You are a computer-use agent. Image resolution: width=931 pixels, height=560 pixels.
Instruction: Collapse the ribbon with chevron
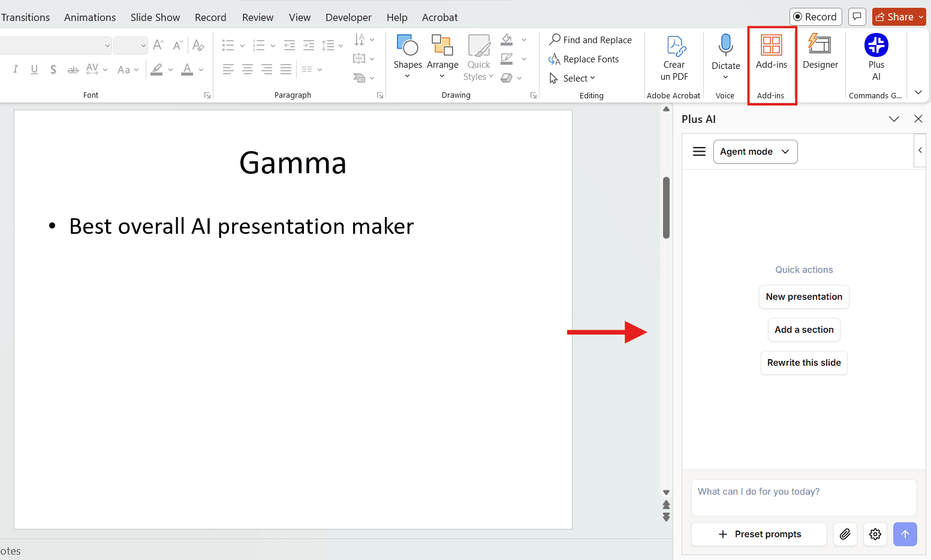918,92
